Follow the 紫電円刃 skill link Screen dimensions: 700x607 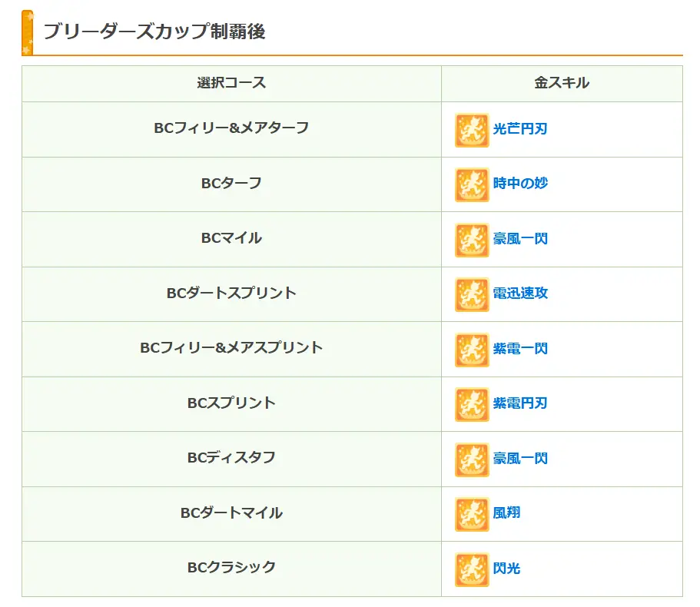[x=520, y=404]
